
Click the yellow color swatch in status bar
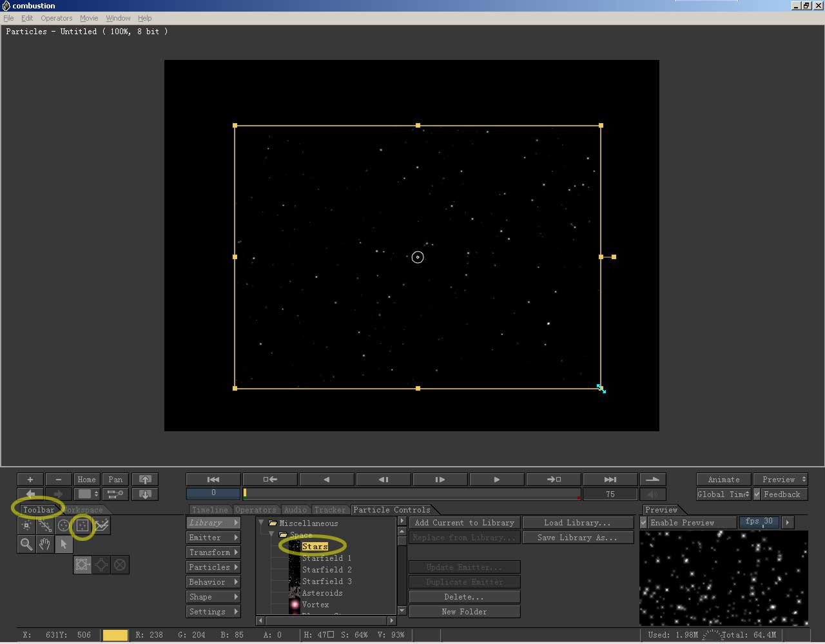tap(115, 635)
